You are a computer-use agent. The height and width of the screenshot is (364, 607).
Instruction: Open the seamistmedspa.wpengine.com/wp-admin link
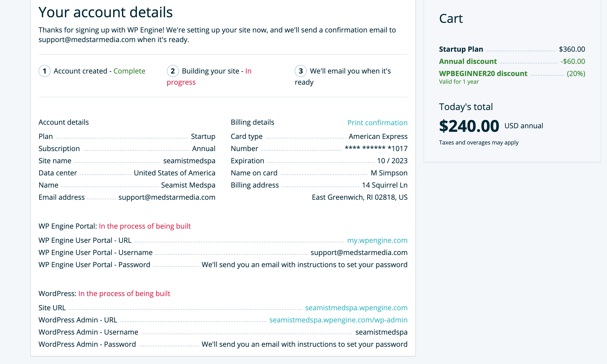pos(338,320)
